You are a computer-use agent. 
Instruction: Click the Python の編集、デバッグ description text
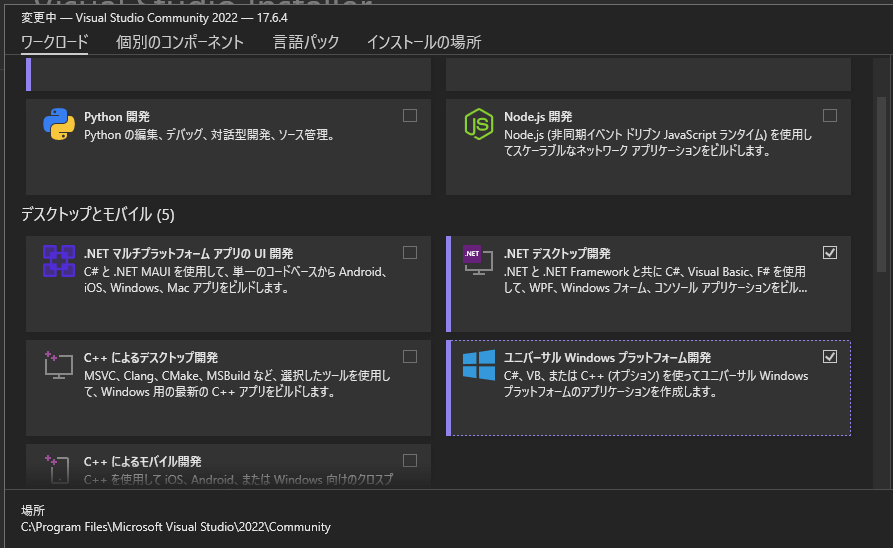pyautogui.click(x=210, y=135)
